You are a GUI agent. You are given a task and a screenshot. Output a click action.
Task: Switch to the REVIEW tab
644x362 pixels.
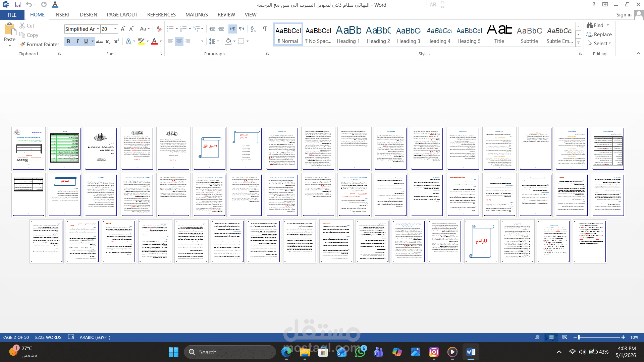(226, 15)
